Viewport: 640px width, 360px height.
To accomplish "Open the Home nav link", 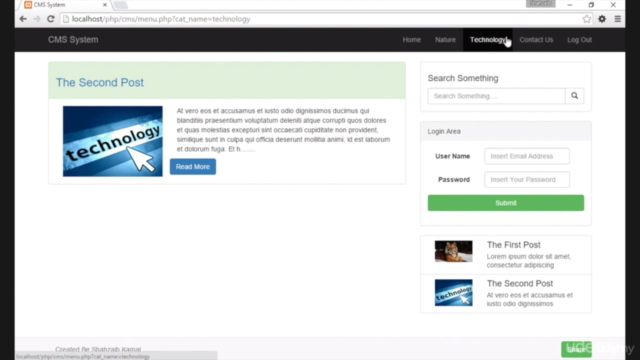I will [x=411, y=40].
